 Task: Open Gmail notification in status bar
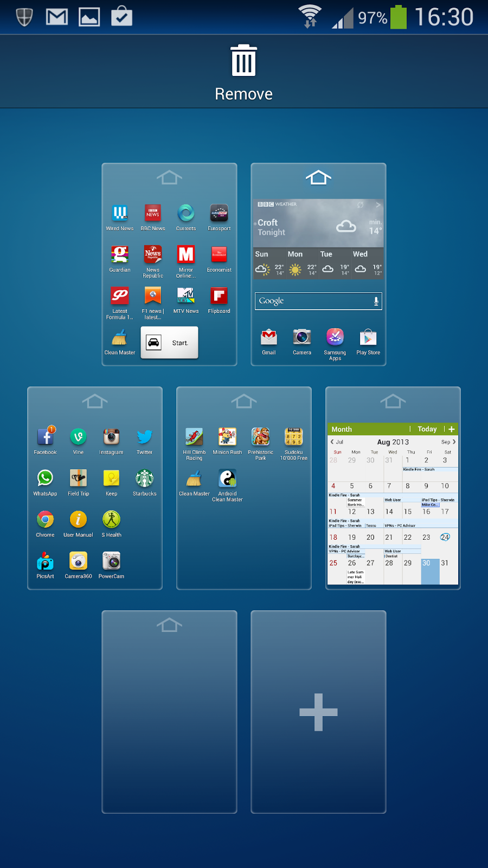(x=57, y=17)
